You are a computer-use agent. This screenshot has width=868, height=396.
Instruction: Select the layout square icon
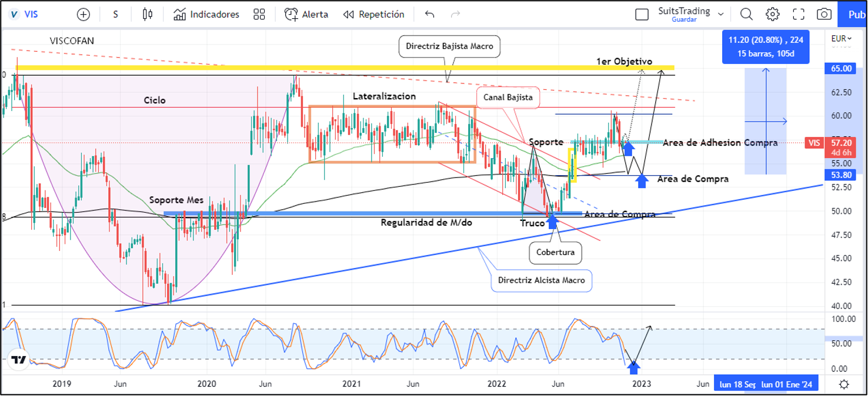[x=642, y=14]
